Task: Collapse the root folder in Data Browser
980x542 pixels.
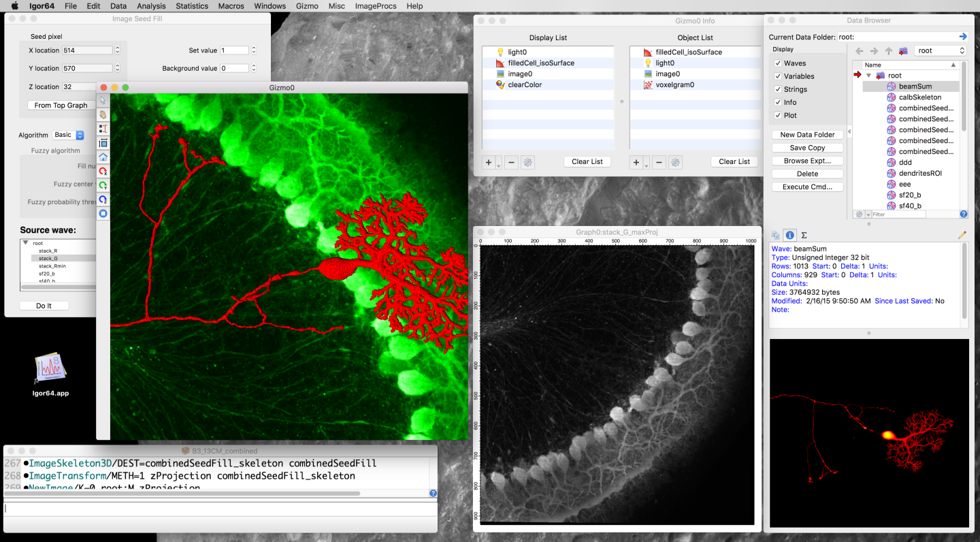Action: click(x=869, y=76)
